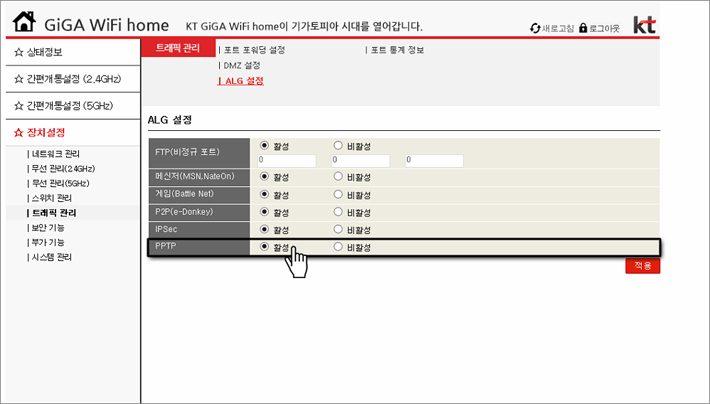Select 활성 for PPTP
Image resolution: width=710 pixels, height=404 pixels.
[264, 246]
